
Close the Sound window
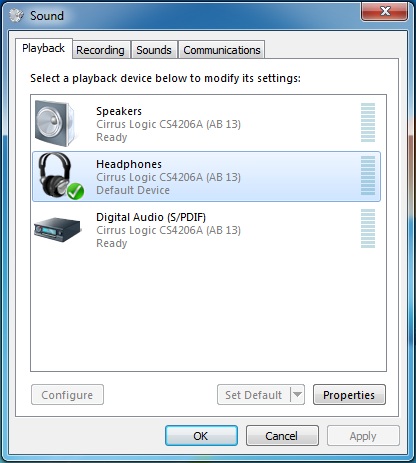coord(384,11)
